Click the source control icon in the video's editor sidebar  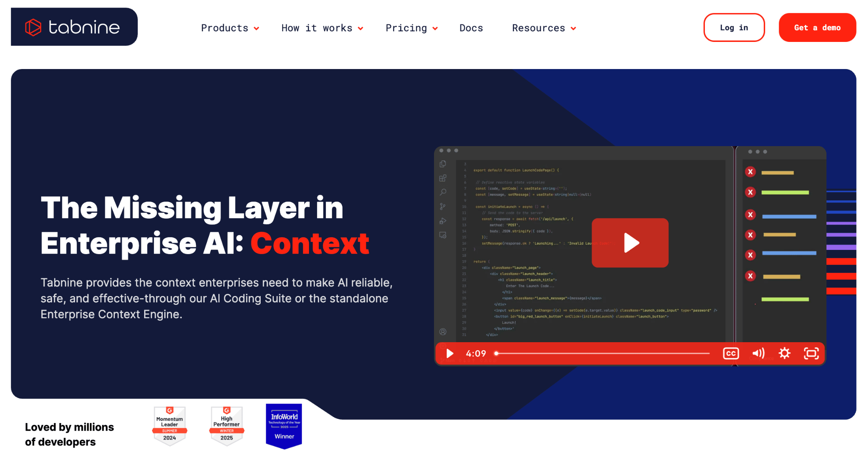click(x=443, y=207)
